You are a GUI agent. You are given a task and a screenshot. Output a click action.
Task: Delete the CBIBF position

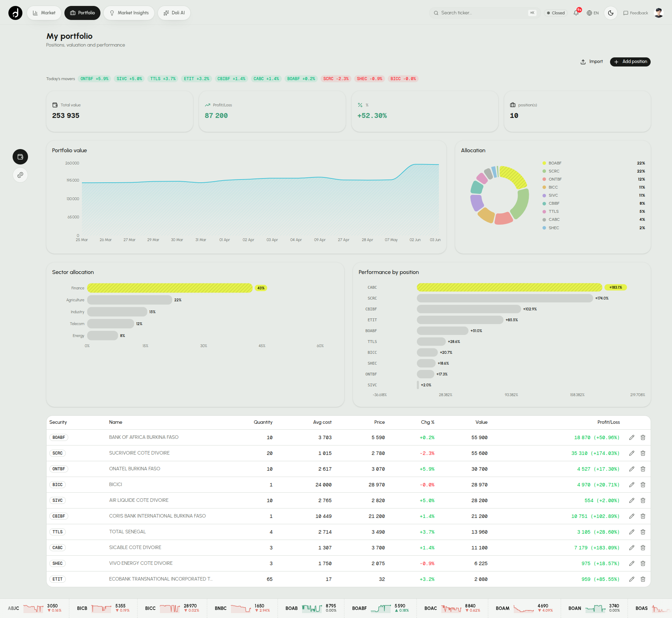tap(643, 516)
